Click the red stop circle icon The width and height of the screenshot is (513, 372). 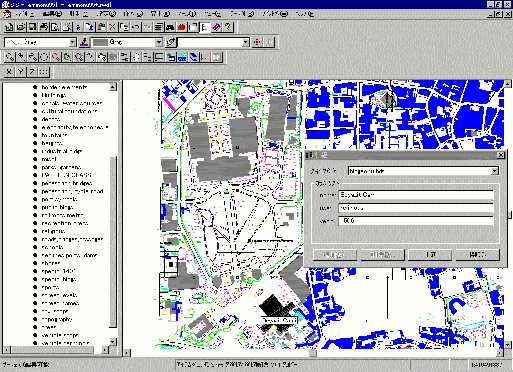coord(182,27)
